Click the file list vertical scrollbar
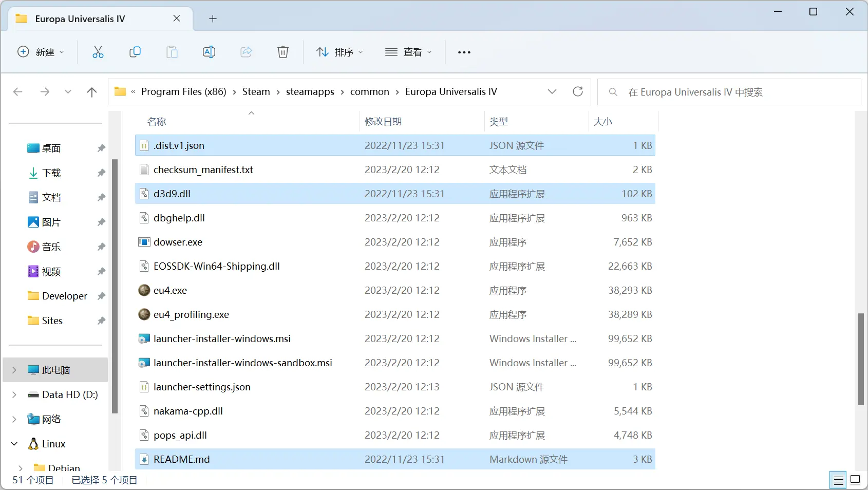Image resolution: width=868 pixels, height=490 pixels. point(861,359)
